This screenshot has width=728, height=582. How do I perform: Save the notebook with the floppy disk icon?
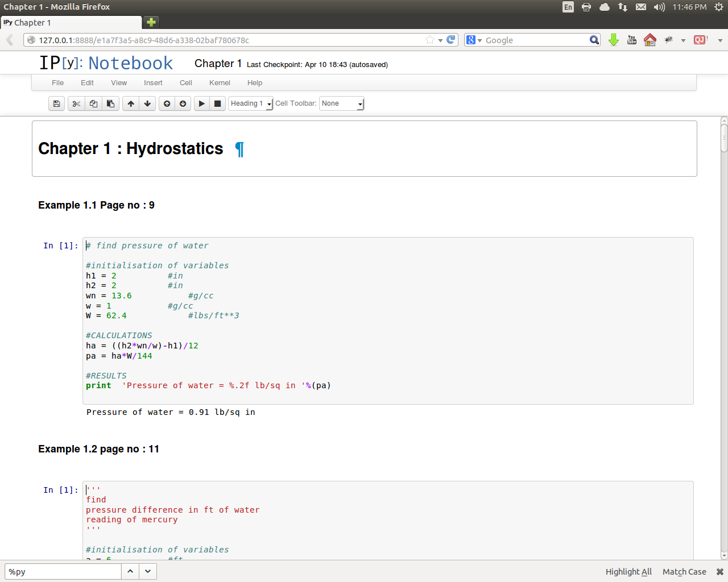[x=56, y=103]
